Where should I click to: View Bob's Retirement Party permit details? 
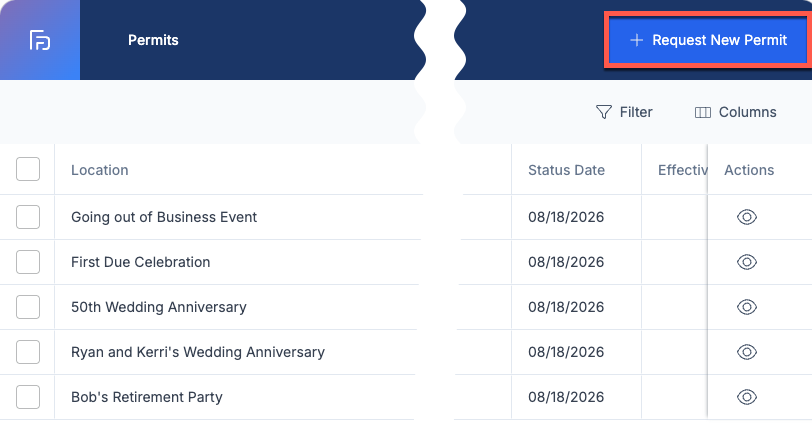[x=747, y=397]
